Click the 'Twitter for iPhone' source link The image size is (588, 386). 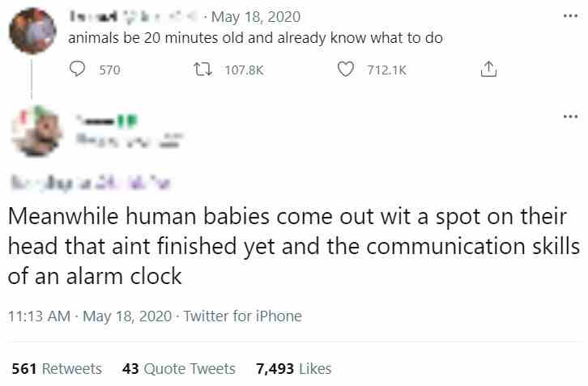(x=242, y=316)
